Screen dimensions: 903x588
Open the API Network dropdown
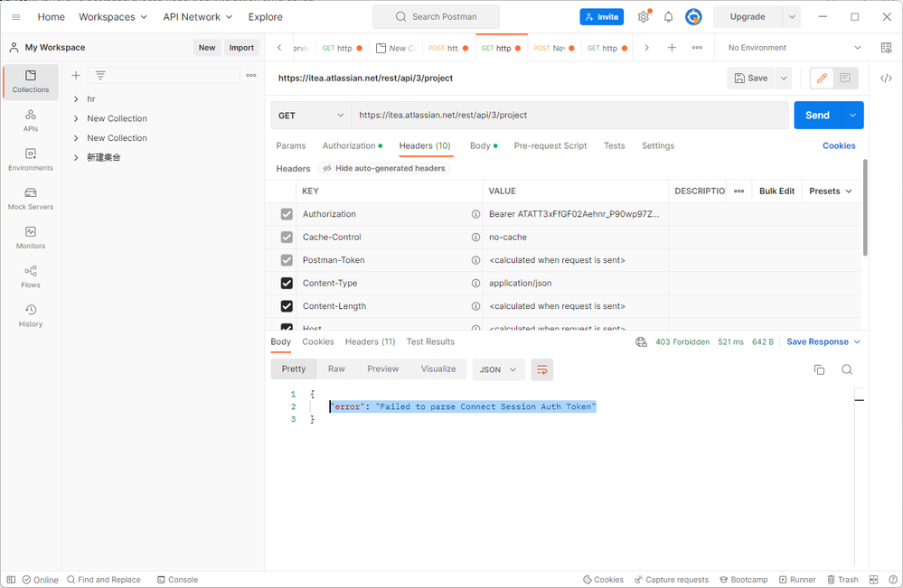point(198,17)
